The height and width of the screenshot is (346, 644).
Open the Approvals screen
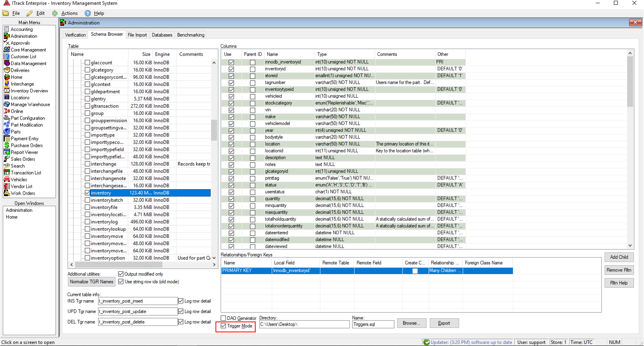pyautogui.click(x=20, y=43)
